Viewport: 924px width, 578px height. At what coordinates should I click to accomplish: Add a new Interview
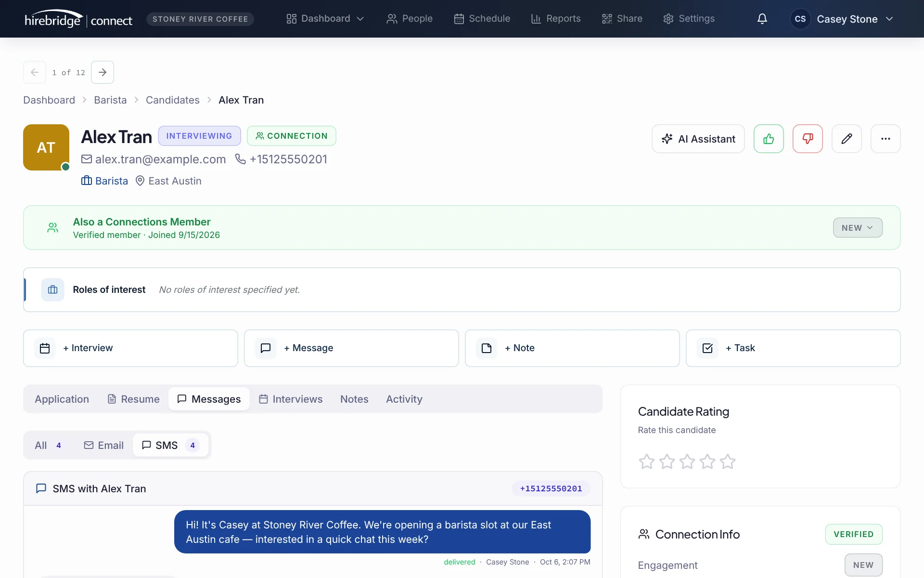point(130,348)
